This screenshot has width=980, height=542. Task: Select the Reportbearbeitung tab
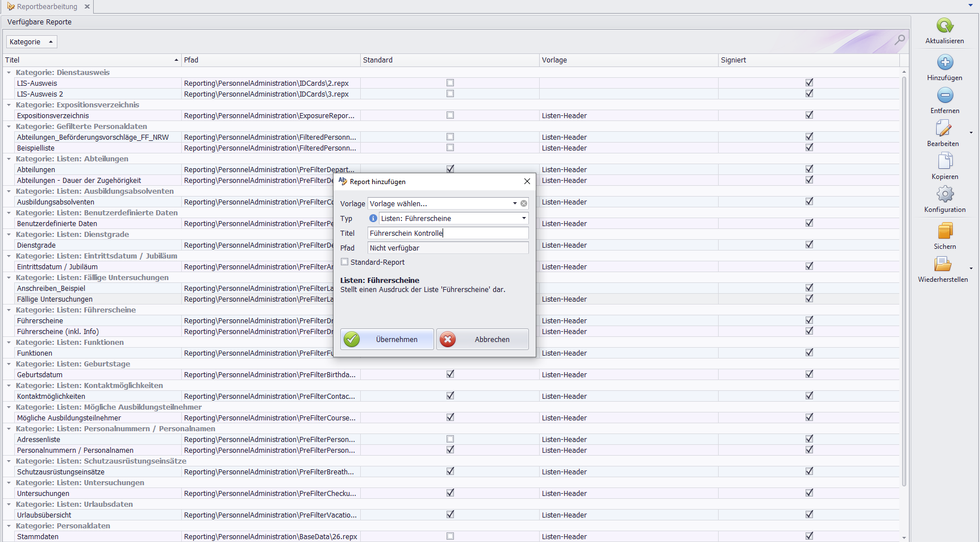click(47, 7)
